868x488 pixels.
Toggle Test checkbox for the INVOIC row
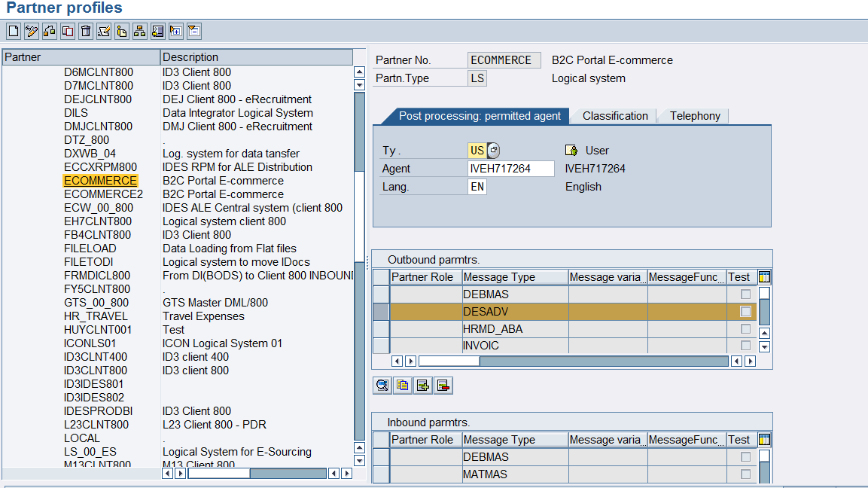point(745,346)
